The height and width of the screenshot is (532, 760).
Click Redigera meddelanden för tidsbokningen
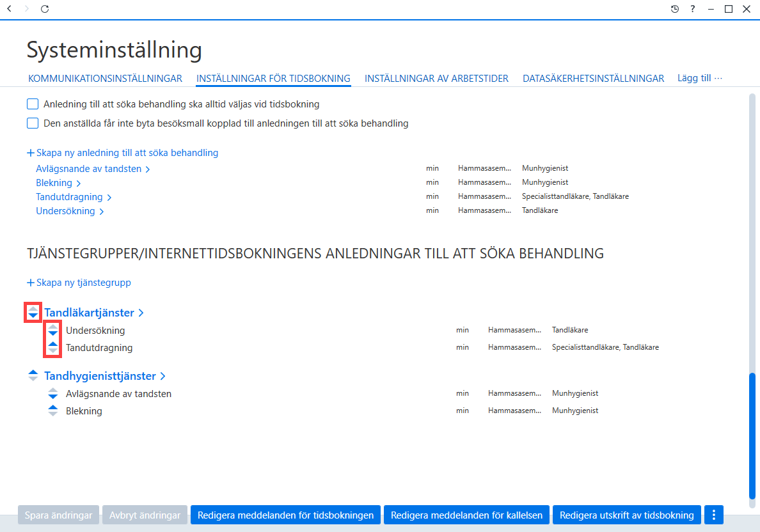pyautogui.click(x=285, y=515)
